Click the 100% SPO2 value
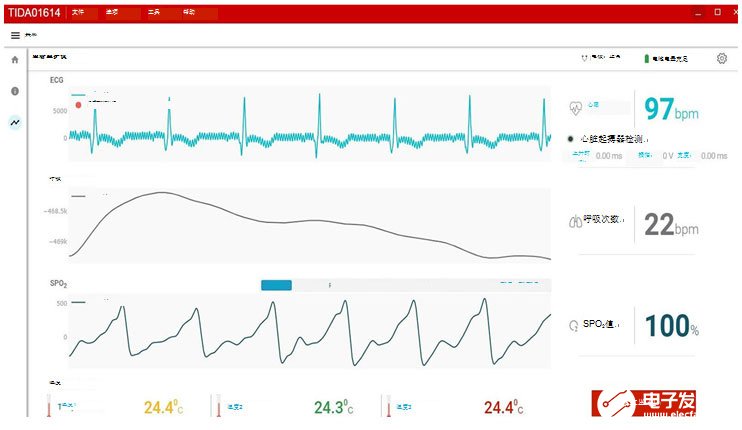This screenshot has height=430, width=742. (x=672, y=326)
